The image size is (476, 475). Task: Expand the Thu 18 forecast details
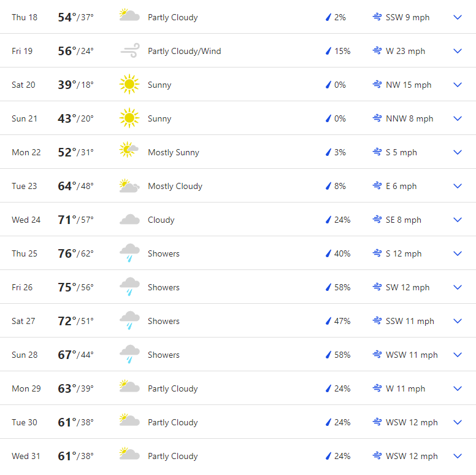coord(458,17)
